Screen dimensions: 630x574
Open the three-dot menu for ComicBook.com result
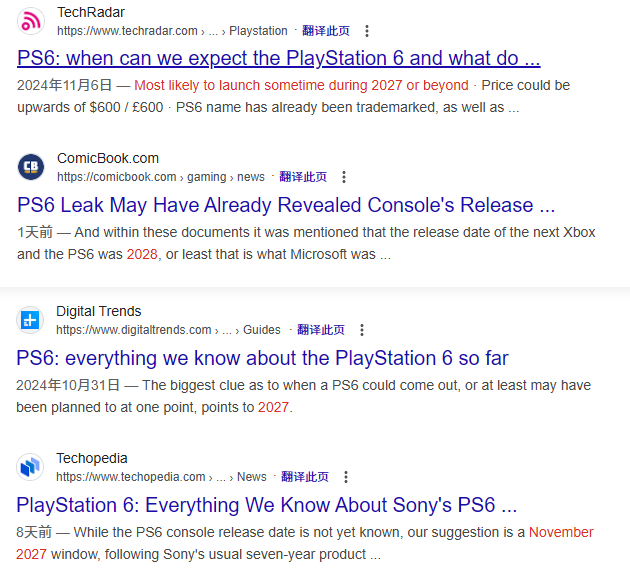click(344, 177)
